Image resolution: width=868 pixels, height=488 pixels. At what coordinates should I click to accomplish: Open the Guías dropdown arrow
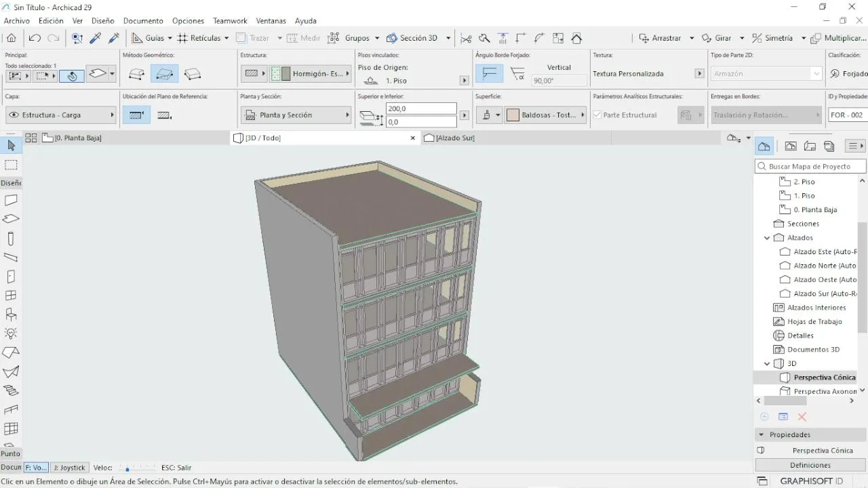coord(170,38)
